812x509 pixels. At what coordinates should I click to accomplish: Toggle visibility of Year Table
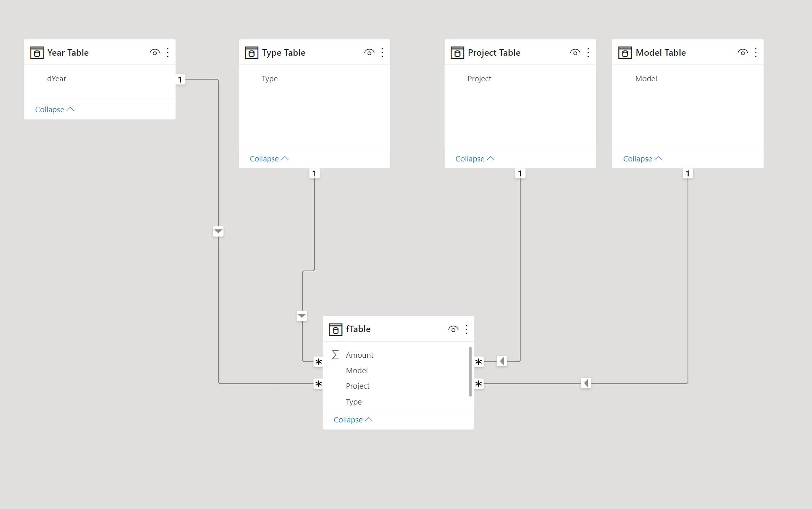point(155,52)
